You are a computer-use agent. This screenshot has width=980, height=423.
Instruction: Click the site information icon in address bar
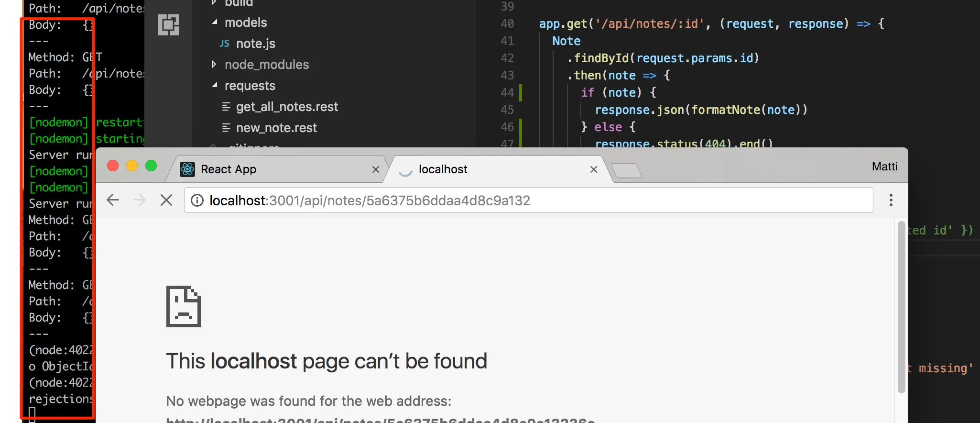(x=197, y=200)
